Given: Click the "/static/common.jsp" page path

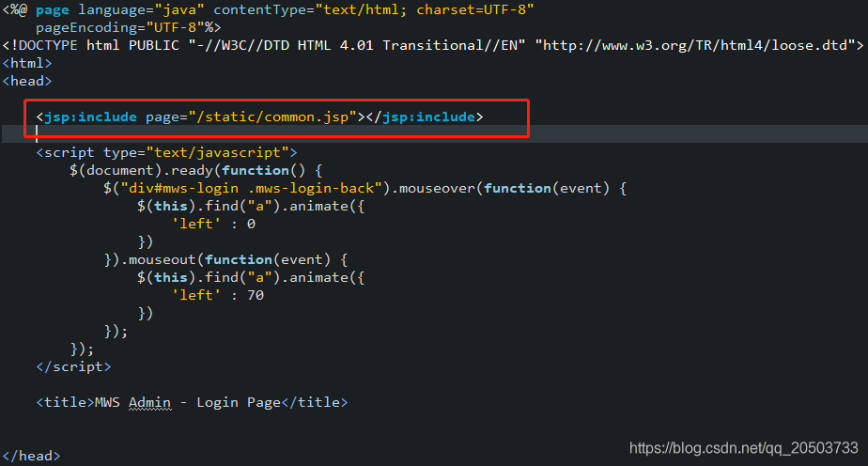Looking at the screenshot, I should click(272, 116).
